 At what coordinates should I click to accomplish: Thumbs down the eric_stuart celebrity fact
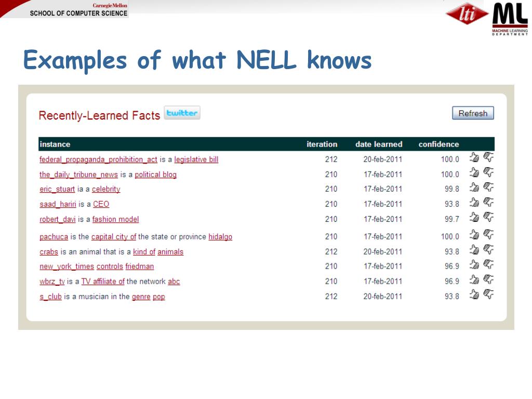coord(488,187)
